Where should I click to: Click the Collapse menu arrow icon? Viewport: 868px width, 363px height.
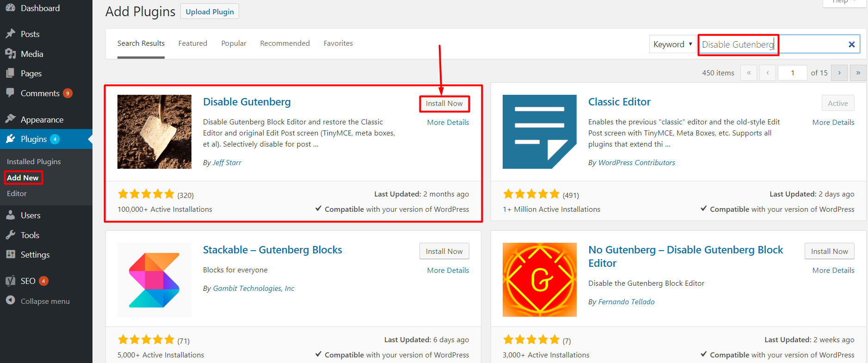click(x=10, y=300)
